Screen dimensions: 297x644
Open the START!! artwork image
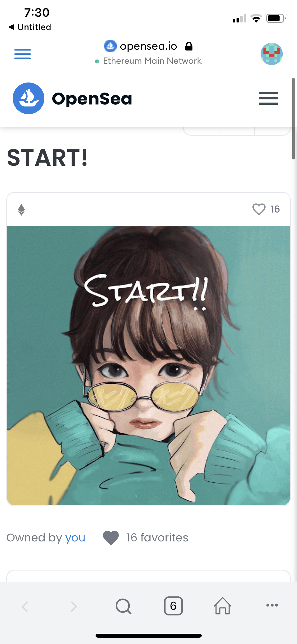(x=148, y=365)
